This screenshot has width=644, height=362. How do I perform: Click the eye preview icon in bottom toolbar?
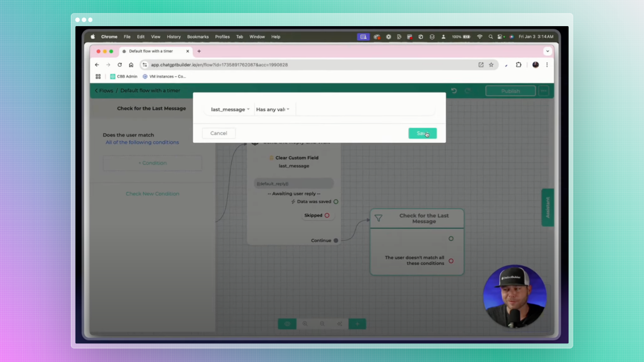point(287,324)
